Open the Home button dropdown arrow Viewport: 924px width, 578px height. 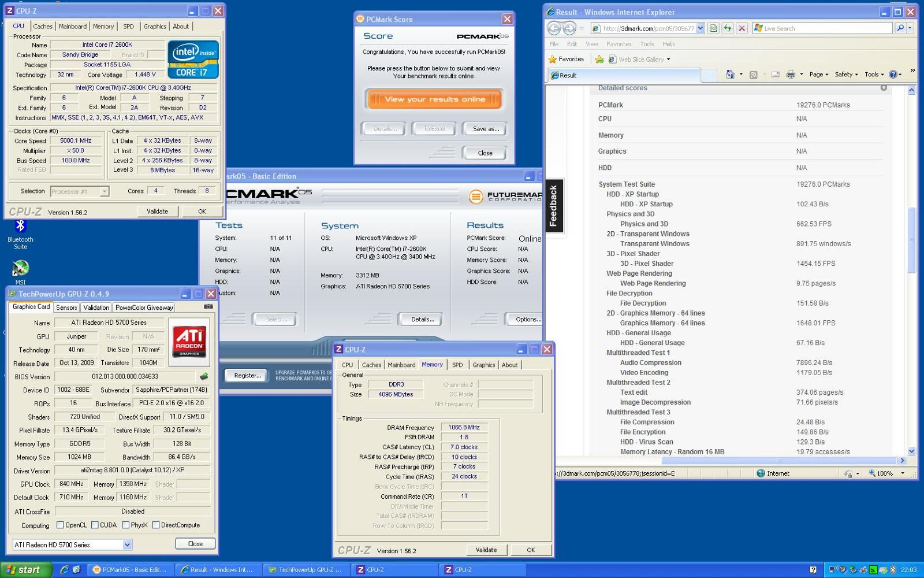[x=741, y=75]
